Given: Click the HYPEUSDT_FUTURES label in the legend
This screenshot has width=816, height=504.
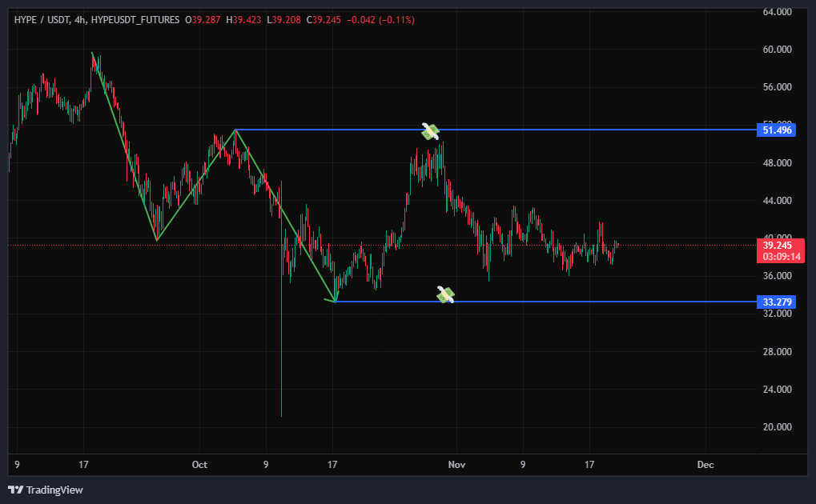Looking at the screenshot, I should pos(135,20).
